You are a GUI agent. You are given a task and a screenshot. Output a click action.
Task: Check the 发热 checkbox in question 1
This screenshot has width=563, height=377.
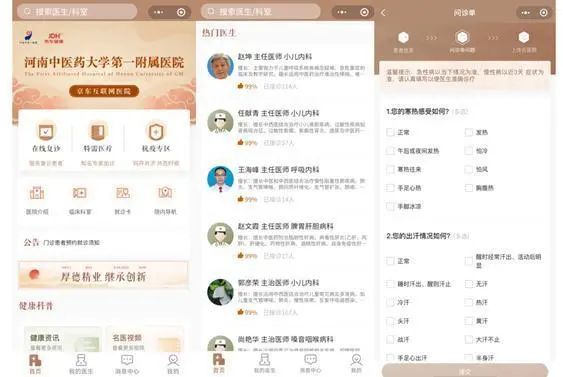(469, 132)
